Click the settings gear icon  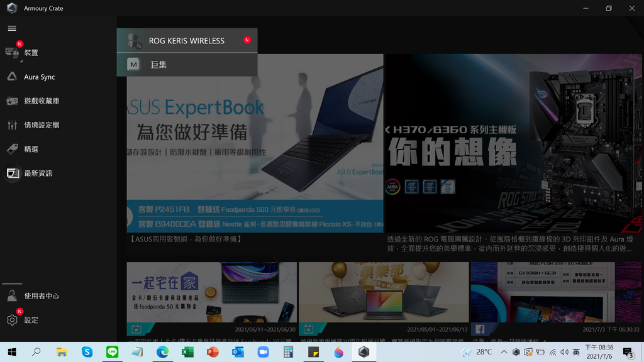[x=12, y=320]
